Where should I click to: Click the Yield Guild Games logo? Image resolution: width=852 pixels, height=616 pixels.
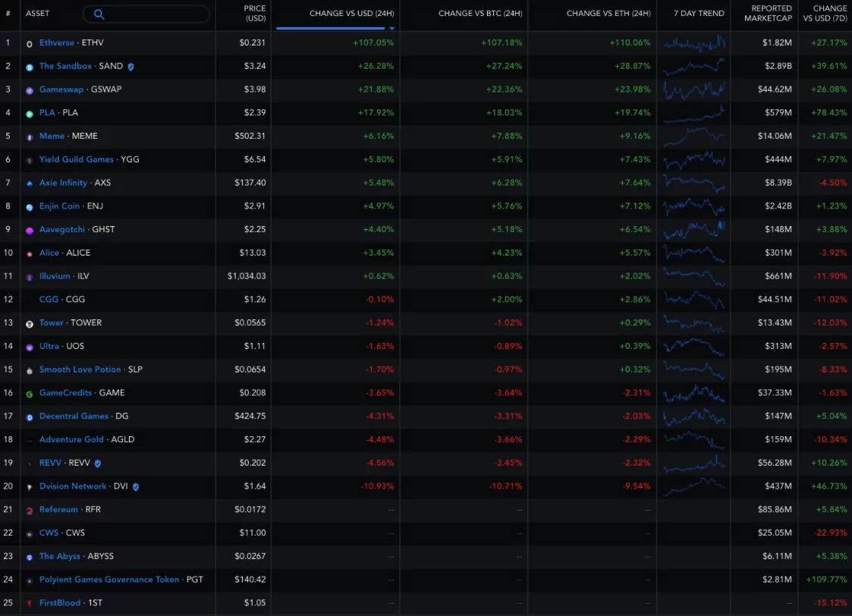30,161
